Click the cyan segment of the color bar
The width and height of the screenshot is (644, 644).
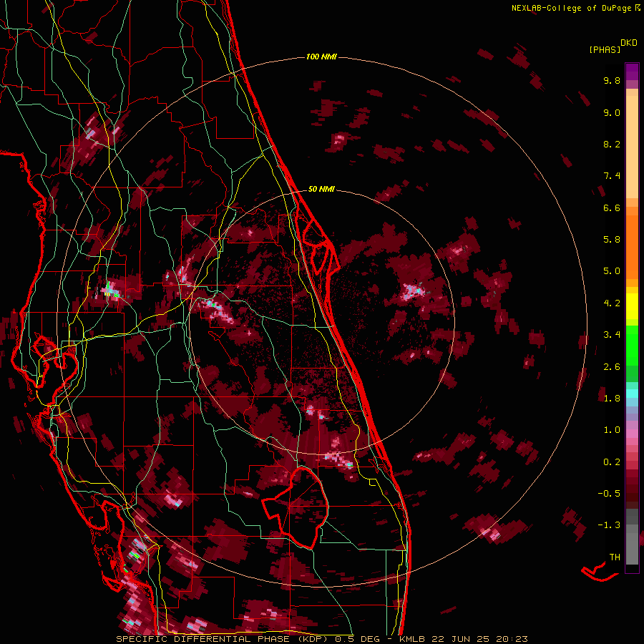[x=632, y=394]
